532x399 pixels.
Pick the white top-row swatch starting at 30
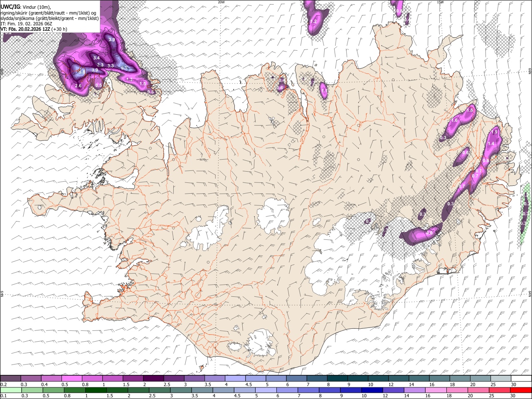[521, 379]
